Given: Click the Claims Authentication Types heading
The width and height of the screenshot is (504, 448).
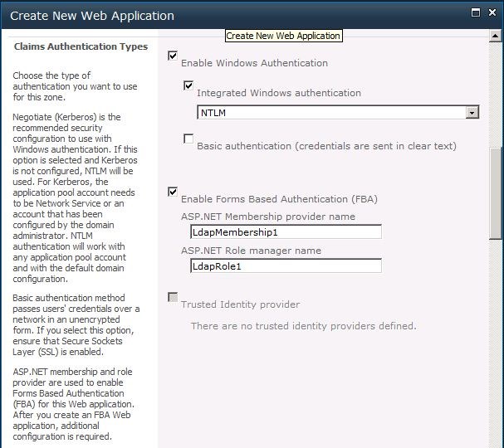Looking at the screenshot, I should point(81,46).
